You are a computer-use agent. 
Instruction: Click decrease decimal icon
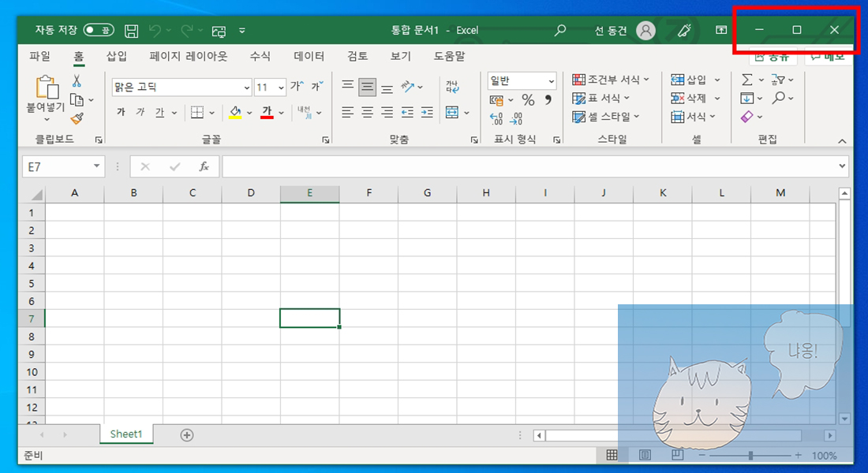517,118
